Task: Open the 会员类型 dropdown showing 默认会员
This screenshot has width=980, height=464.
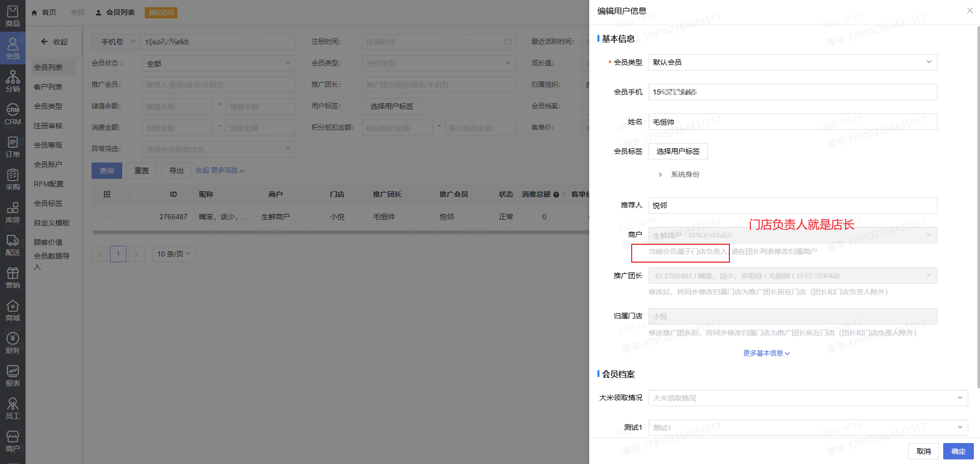Action: click(792, 62)
